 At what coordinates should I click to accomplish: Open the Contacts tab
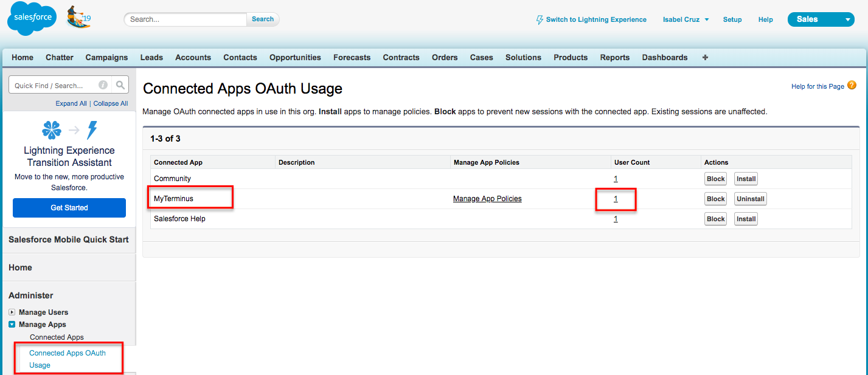coord(240,57)
